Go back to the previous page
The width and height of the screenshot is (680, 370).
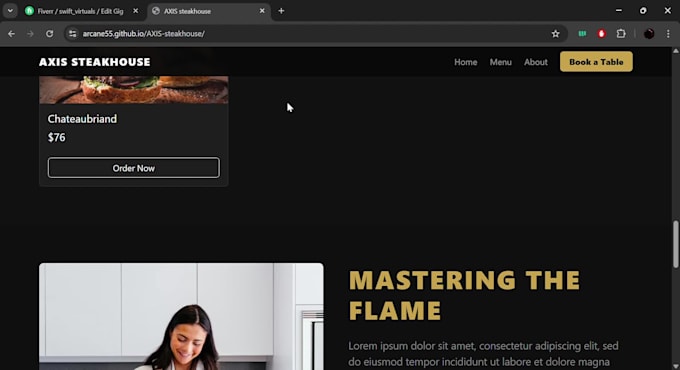(x=11, y=33)
